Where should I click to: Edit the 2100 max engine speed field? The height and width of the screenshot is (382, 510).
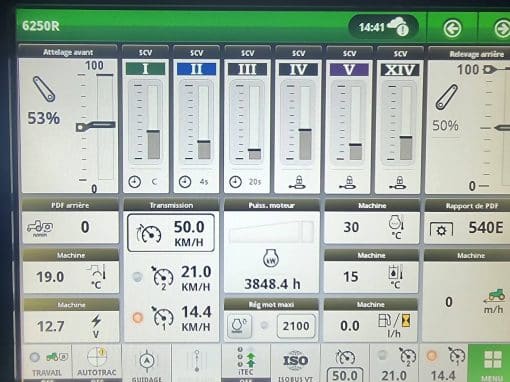[x=296, y=326]
